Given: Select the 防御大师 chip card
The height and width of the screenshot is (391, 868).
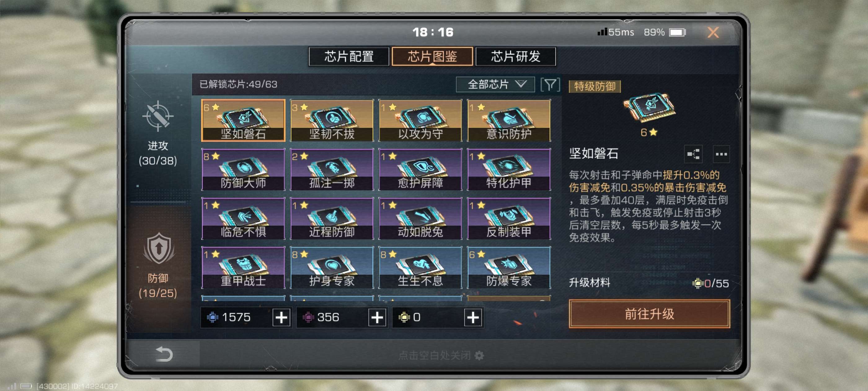Looking at the screenshot, I should pyautogui.click(x=243, y=169).
